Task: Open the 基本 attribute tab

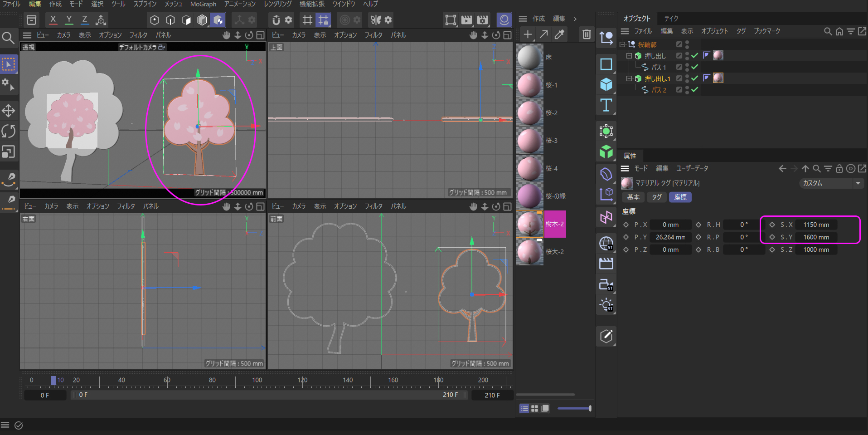Action: (633, 197)
